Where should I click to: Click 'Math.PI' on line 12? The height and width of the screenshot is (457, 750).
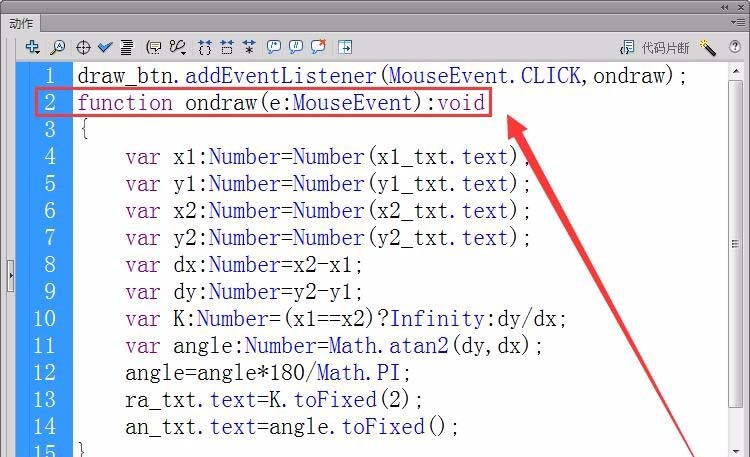tap(359, 372)
